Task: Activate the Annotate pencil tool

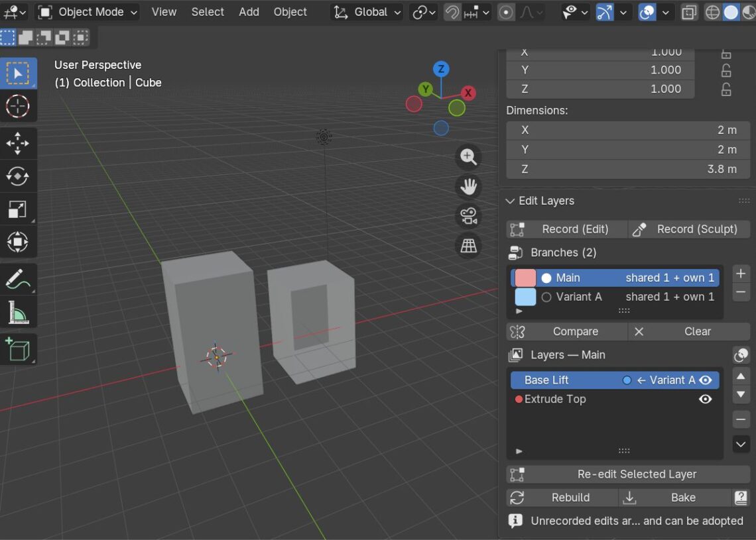Action: click(x=18, y=279)
